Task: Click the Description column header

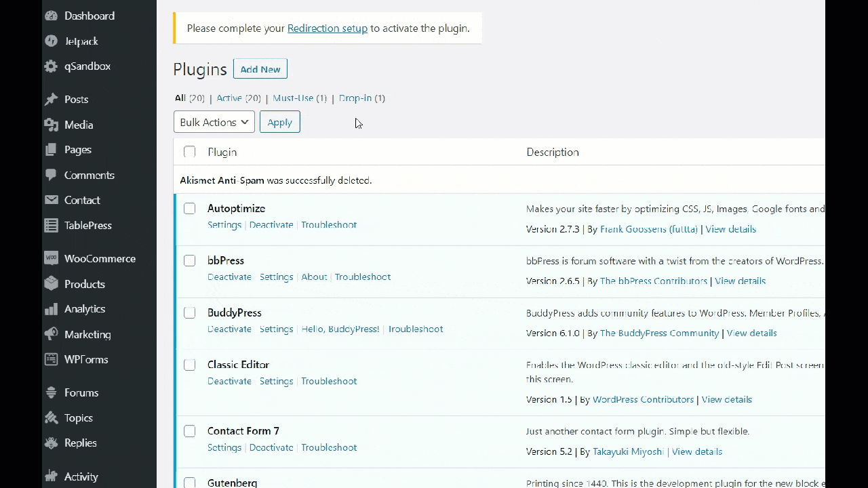Action: 553,152
